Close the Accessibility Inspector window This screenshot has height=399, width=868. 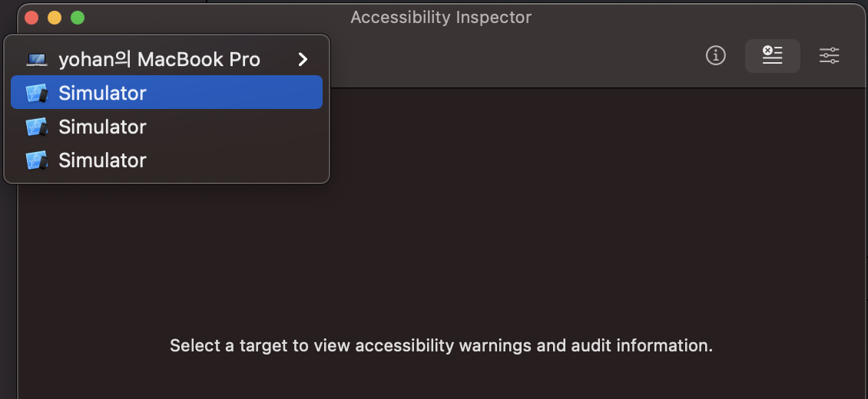click(x=31, y=18)
